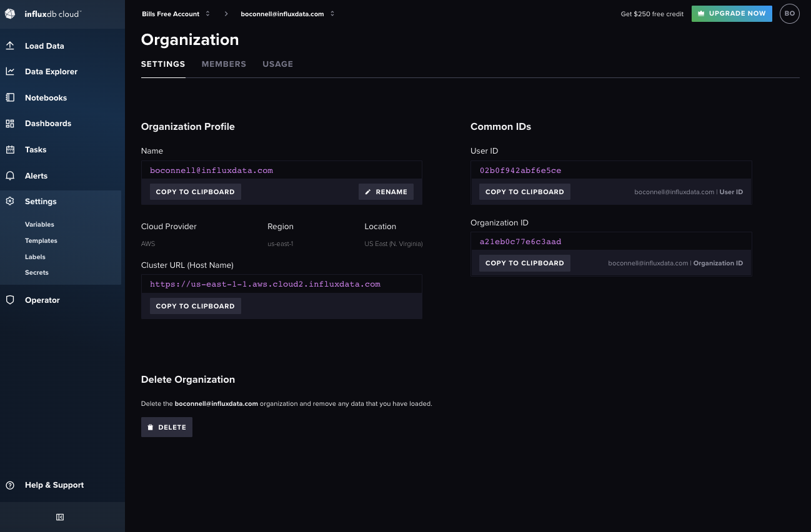Click the Upgrade Now button
The image size is (811, 532).
coord(732,12)
